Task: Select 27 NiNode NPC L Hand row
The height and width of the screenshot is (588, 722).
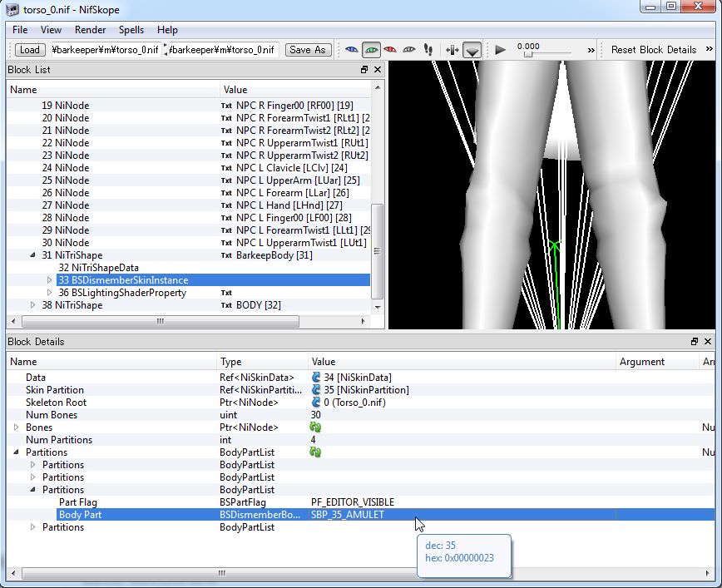Action: click(x=188, y=205)
